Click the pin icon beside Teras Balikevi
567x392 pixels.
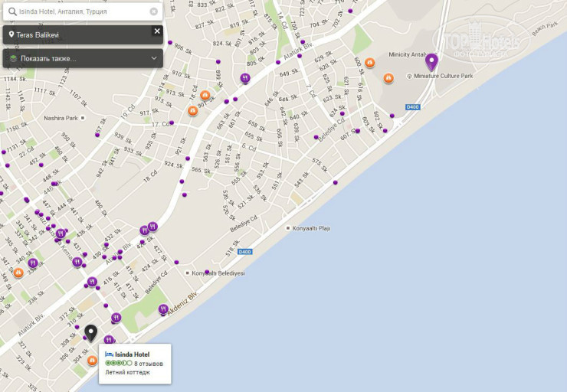pyautogui.click(x=11, y=35)
